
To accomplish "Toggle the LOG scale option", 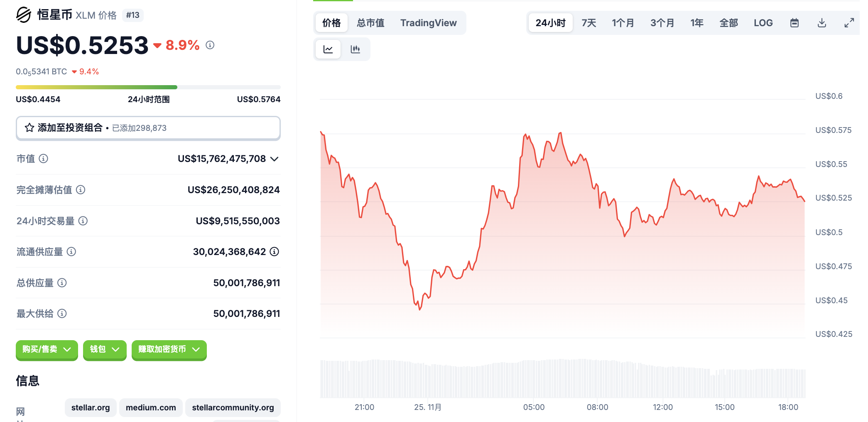I will click(x=763, y=23).
